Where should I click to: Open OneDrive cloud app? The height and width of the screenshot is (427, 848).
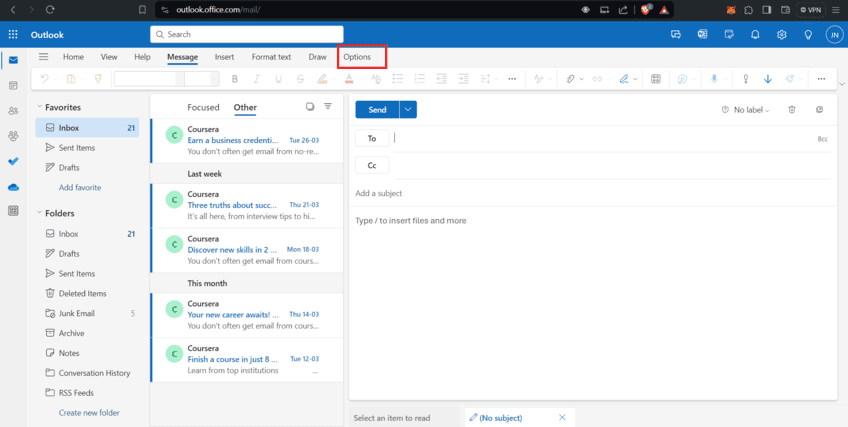pos(13,186)
